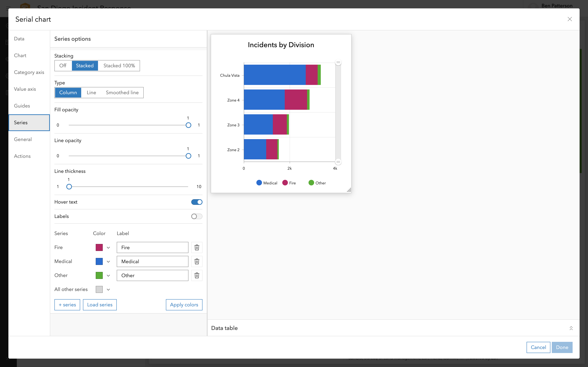Click the Medical legend marker in chart

[x=259, y=183]
